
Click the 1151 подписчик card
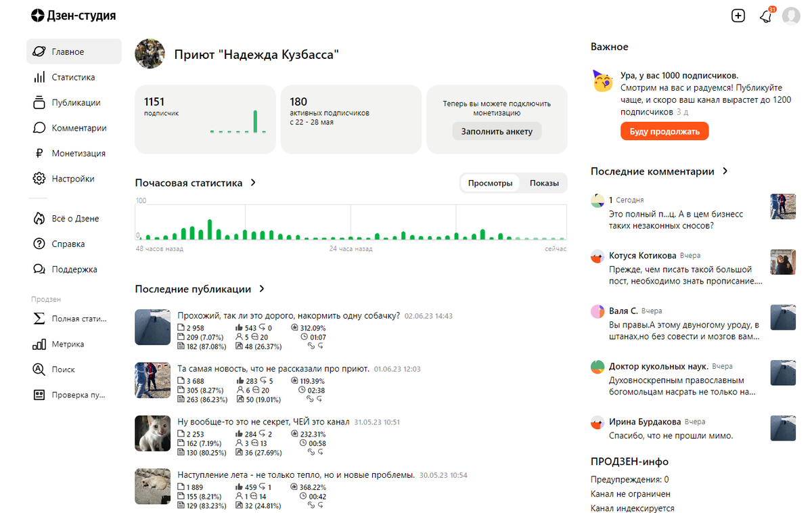[x=206, y=119]
